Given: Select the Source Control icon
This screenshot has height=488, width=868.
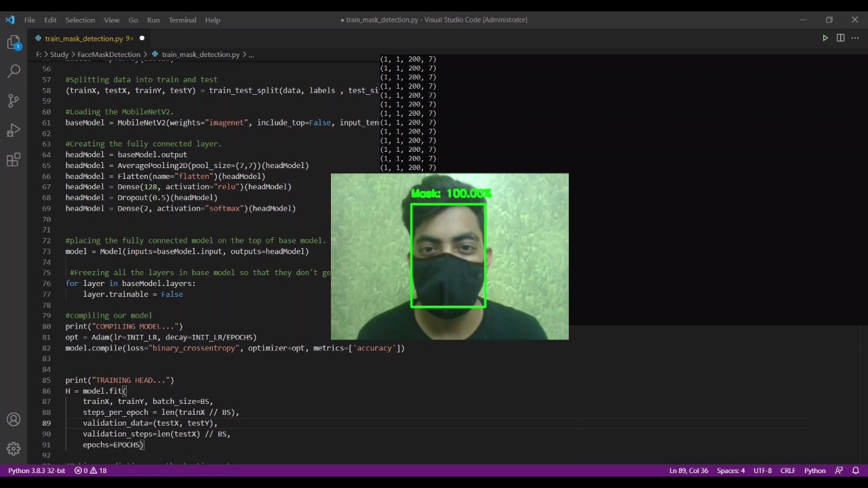Looking at the screenshot, I should coord(14,100).
